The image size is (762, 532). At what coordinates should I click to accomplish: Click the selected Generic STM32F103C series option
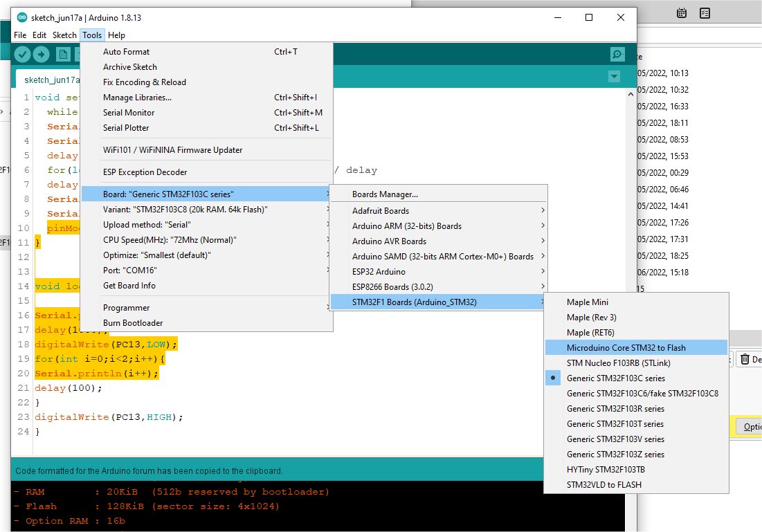(x=636, y=378)
